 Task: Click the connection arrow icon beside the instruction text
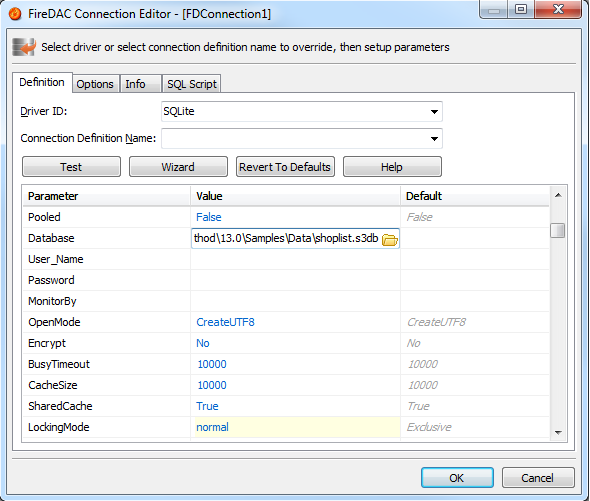point(24,47)
